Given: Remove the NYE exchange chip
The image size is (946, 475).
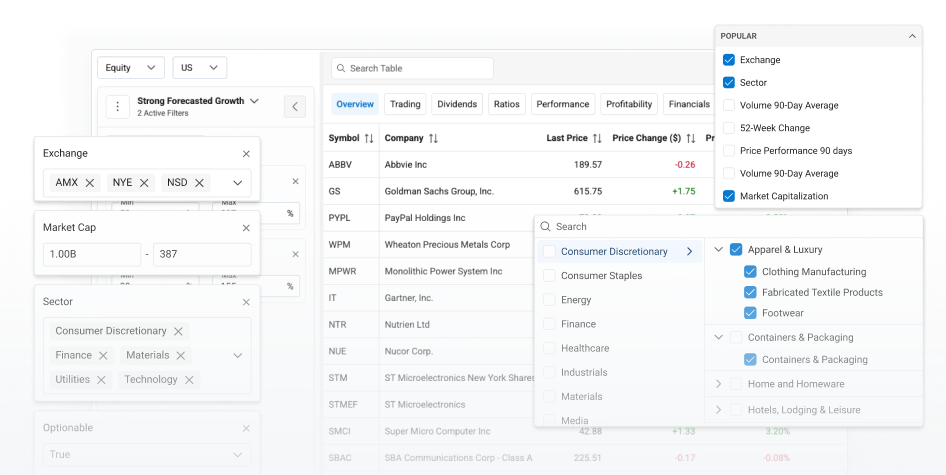Looking at the screenshot, I should click(x=144, y=183).
